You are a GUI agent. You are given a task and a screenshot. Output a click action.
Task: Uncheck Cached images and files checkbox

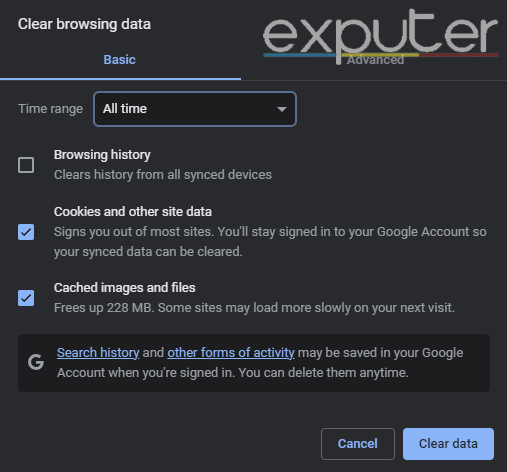26,298
